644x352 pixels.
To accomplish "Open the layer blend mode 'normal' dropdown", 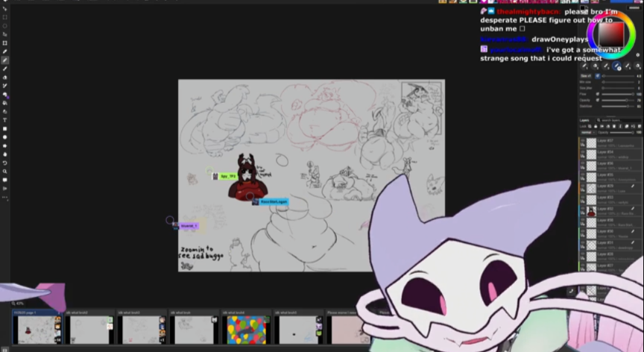I will pos(587,132).
